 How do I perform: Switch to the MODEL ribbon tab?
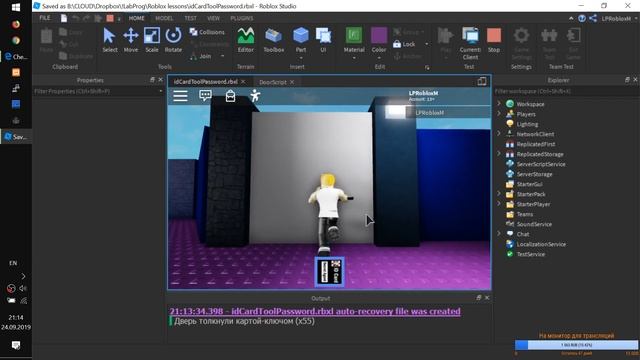pyautogui.click(x=164, y=18)
